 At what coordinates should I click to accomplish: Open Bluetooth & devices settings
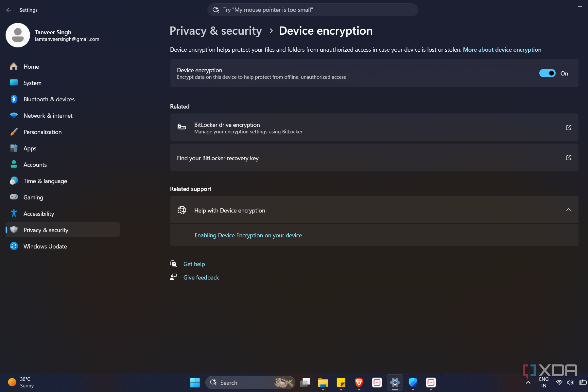point(62,99)
